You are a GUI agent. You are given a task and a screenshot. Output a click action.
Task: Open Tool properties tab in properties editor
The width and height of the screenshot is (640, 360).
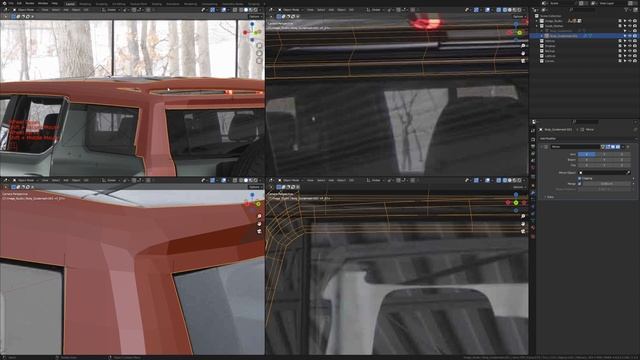point(533,131)
